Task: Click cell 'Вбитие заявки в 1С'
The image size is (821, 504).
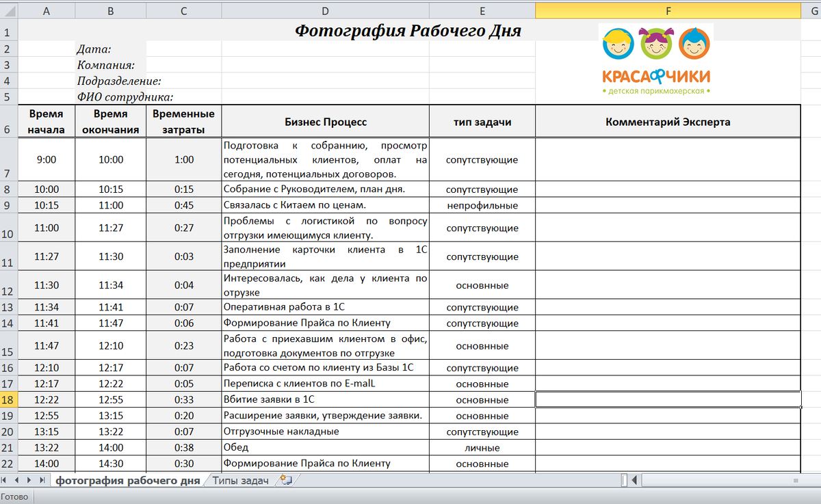Action: [x=325, y=399]
